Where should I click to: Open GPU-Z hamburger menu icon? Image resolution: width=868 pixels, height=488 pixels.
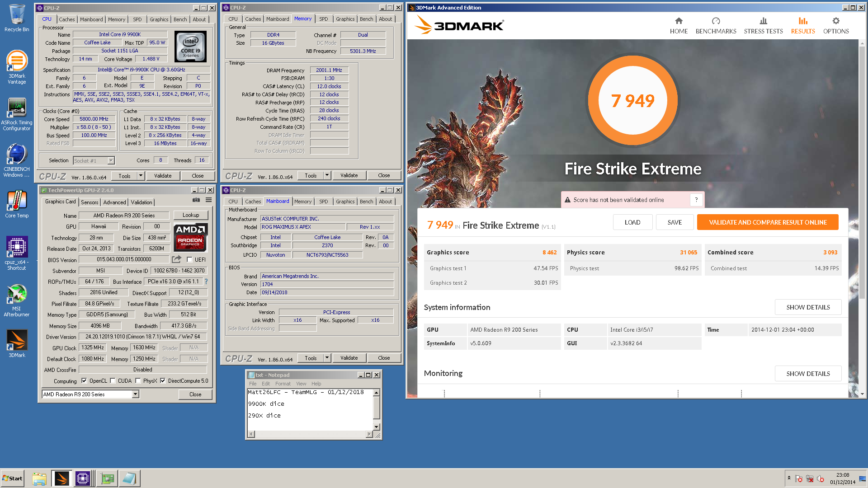[x=208, y=200]
